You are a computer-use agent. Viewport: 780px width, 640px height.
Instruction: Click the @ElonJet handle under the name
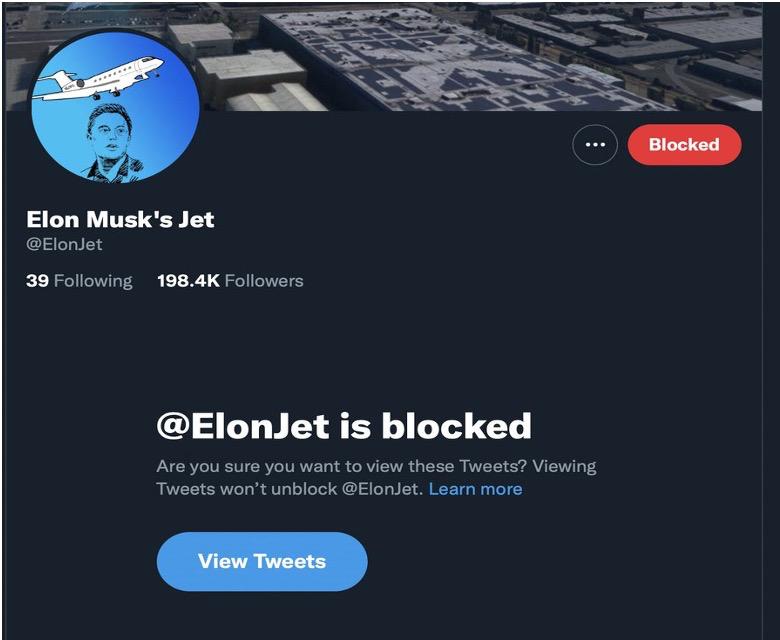click(x=64, y=245)
